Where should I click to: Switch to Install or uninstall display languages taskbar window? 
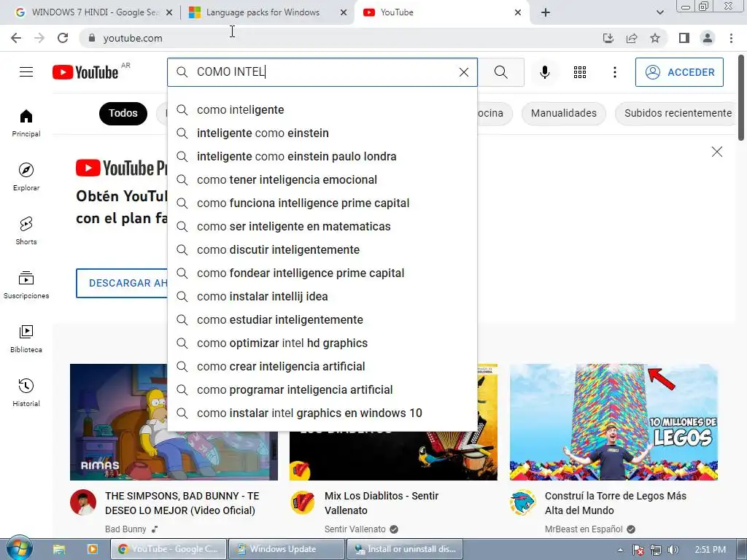[404, 549]
